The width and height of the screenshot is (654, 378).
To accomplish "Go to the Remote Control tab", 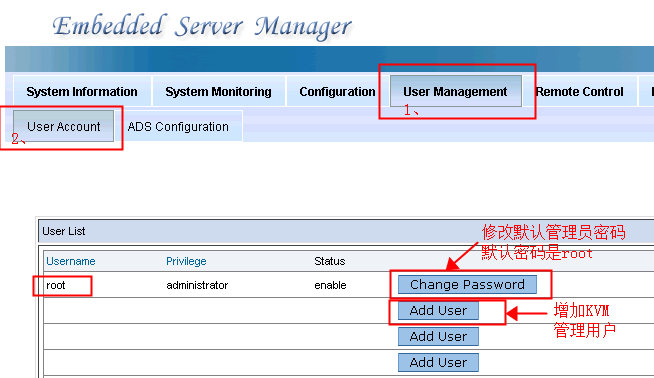I will [580, 91].
